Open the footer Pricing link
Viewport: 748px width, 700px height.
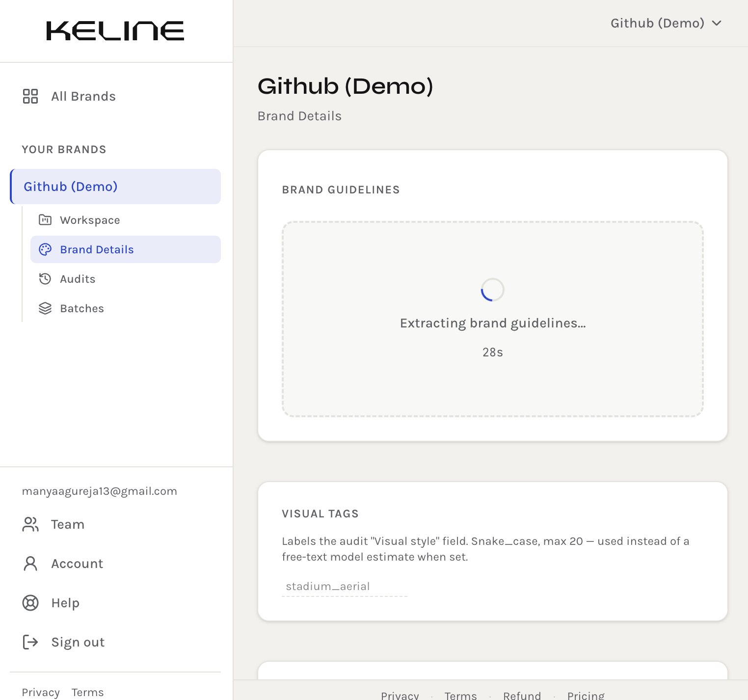586,695
